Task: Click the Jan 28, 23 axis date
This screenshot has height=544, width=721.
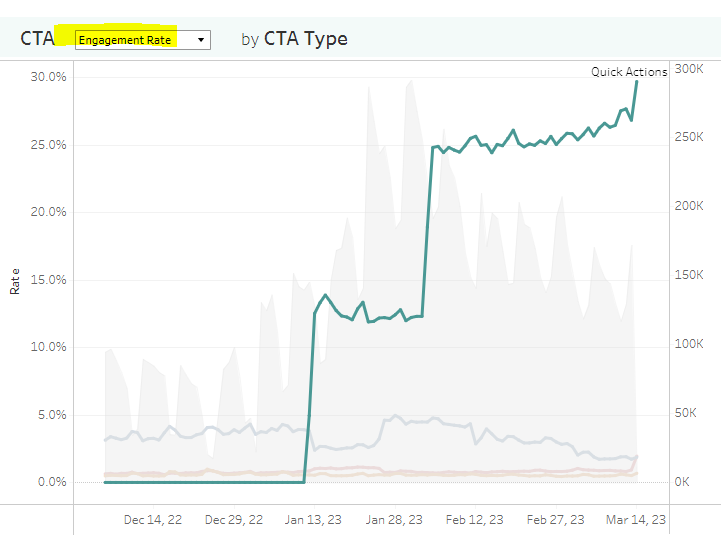Action: [394, 520]
